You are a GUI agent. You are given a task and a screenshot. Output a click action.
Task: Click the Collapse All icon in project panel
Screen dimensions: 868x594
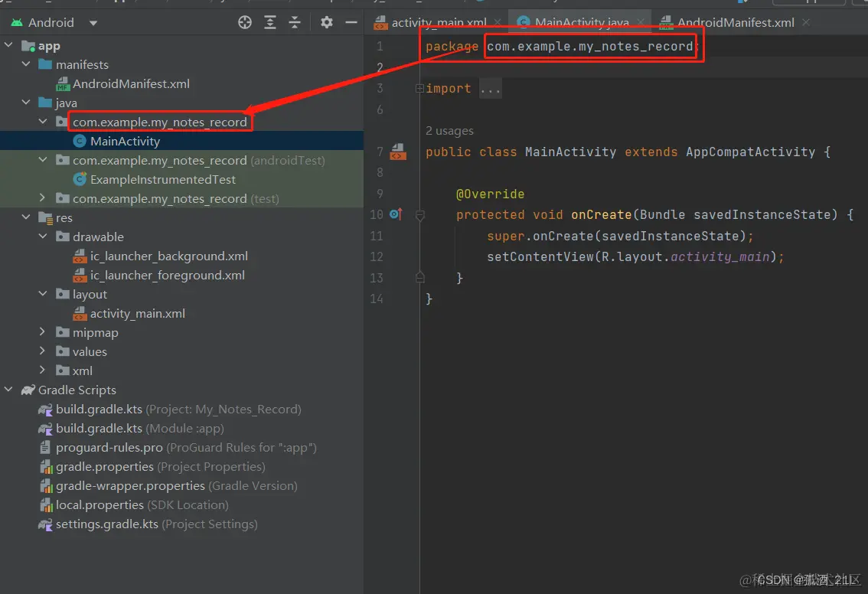point(295,22)
